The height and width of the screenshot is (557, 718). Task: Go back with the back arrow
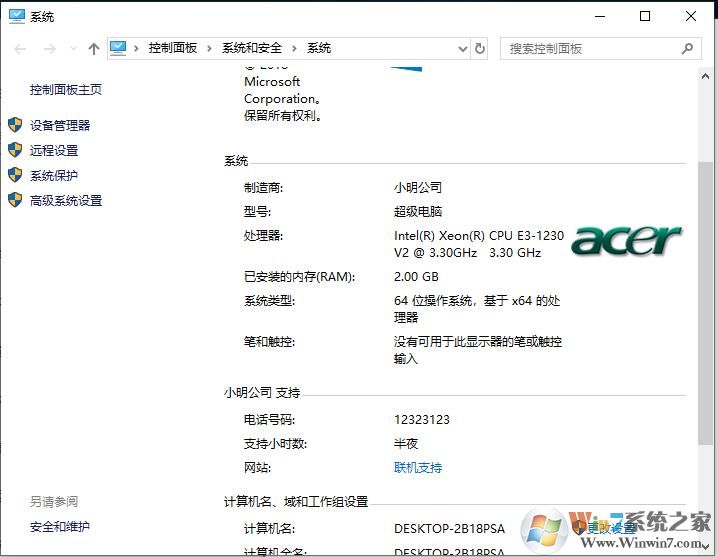(x=20, y=49)
